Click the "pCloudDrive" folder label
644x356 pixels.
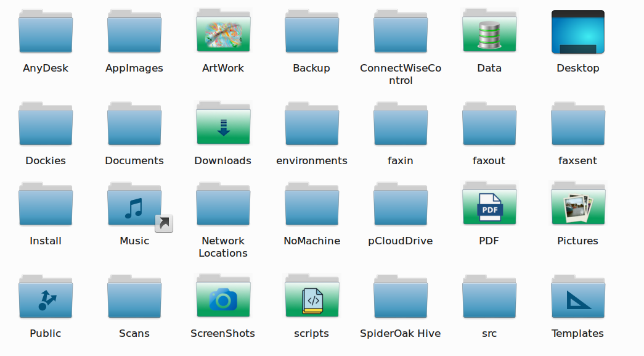tap(401, 241)
